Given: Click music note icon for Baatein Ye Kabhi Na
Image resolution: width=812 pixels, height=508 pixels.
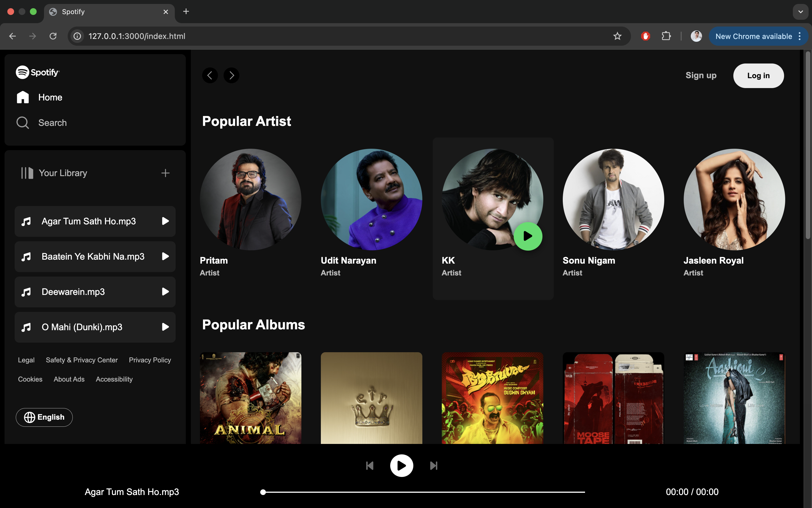Looking at the screenshot, I should (26, 257).
